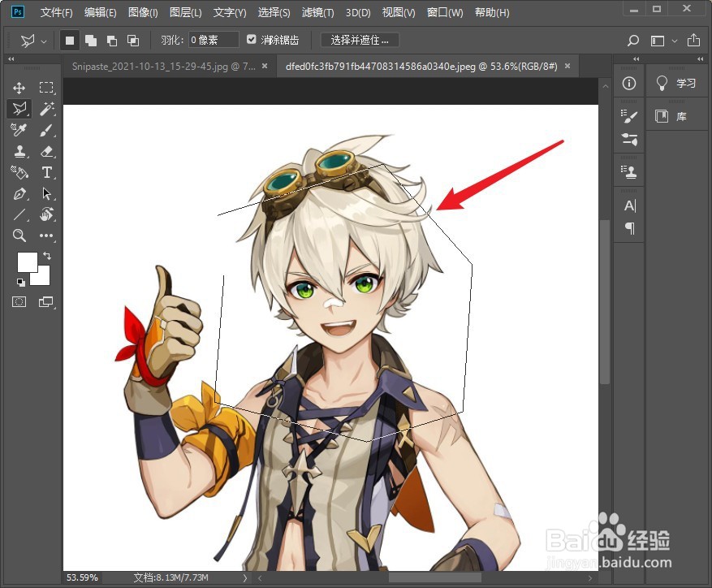Collapse the toolbox double-arrow toggle
712x588 pixels.
(11, 58)
